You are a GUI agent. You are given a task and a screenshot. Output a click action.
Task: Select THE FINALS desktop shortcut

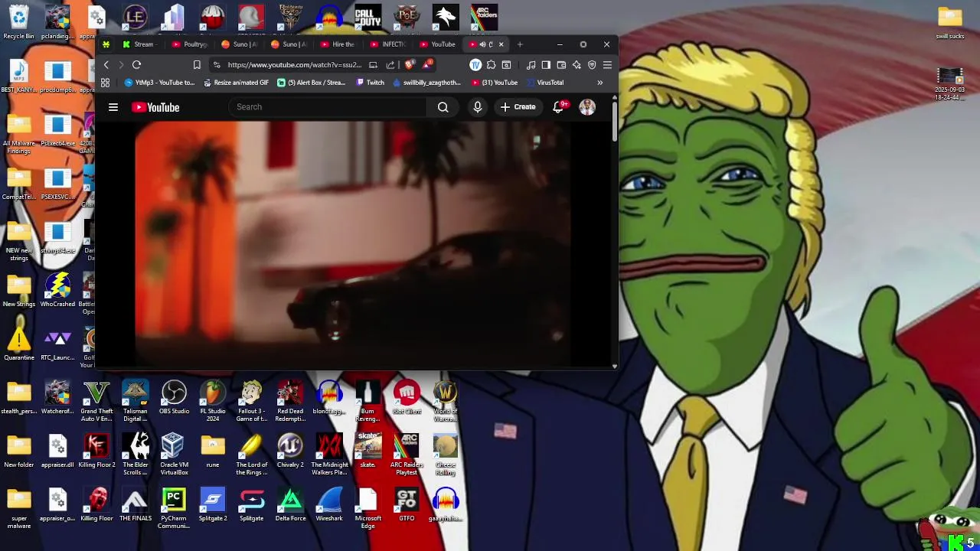coord(136,506)
